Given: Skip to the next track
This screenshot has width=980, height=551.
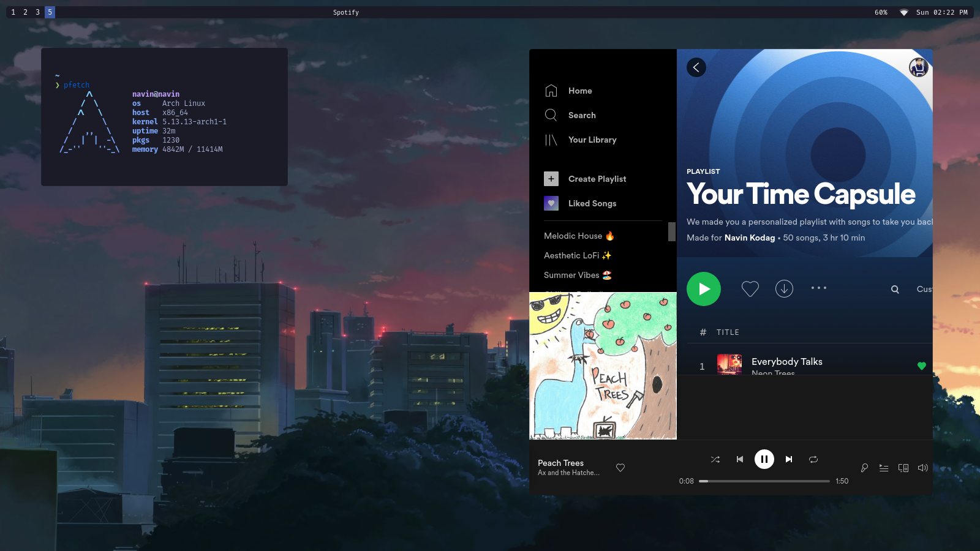Looking at the screenshot, I should [789, 459].
